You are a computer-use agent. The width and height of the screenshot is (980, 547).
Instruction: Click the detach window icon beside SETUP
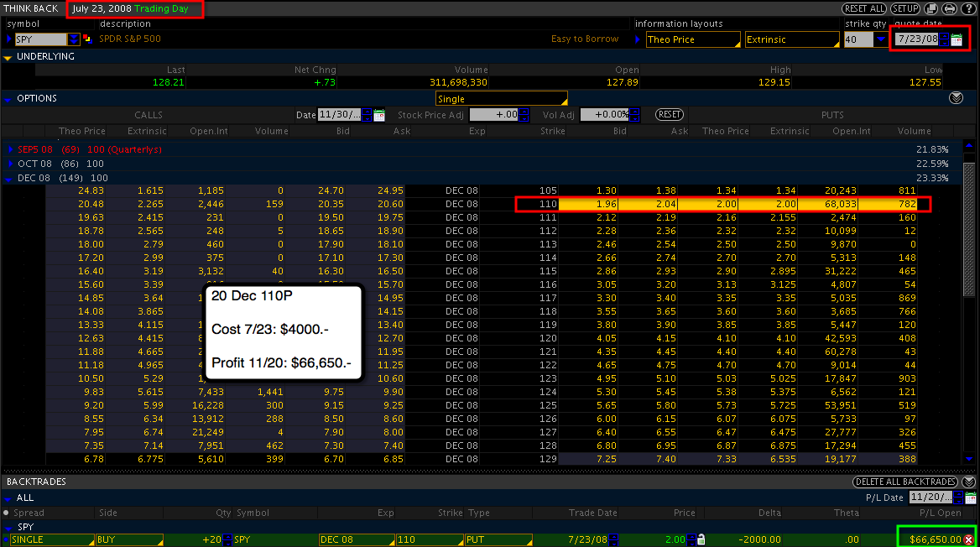(931, 8)
